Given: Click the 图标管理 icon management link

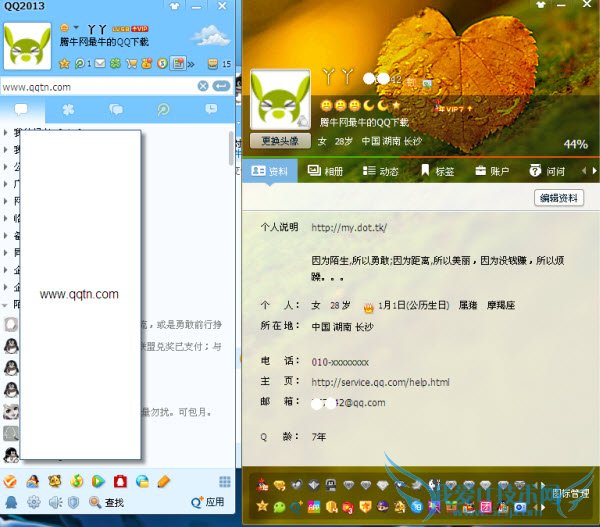Looking at the screenshot, I should [570, 494].
